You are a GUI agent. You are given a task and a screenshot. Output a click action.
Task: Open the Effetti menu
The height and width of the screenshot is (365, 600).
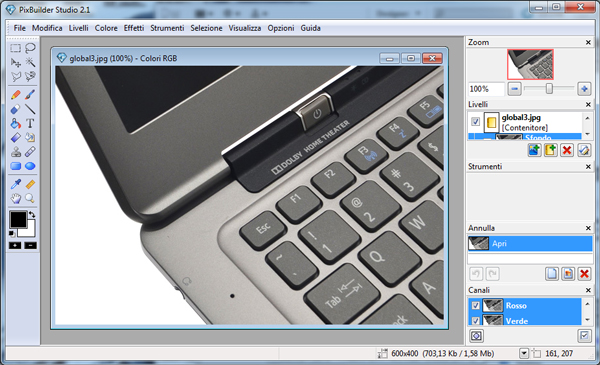[134, 28]
